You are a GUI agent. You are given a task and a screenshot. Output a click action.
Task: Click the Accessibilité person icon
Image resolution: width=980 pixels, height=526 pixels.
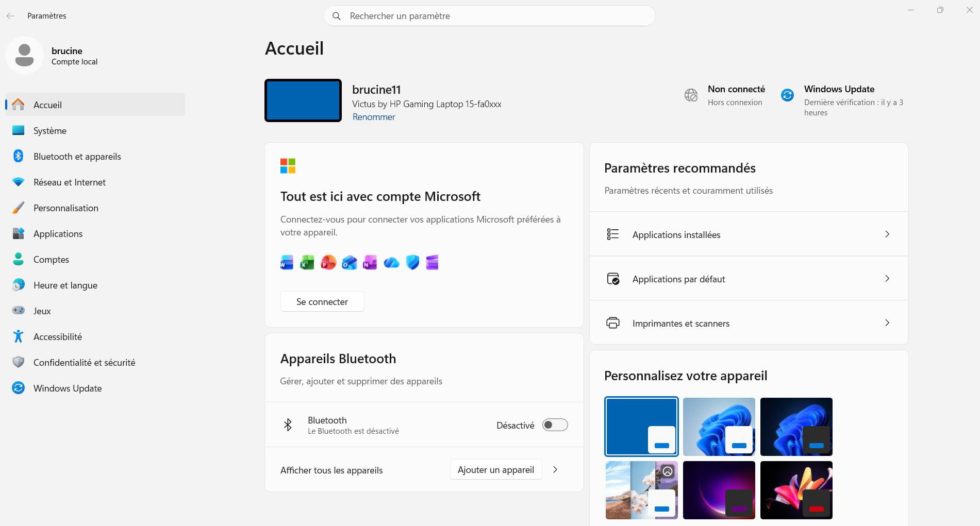19,336
